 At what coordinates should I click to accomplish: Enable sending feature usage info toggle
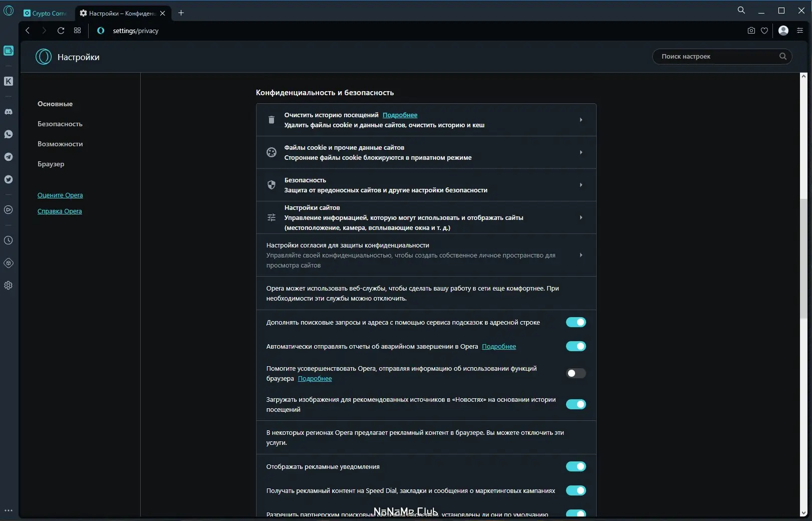[576, 373]
